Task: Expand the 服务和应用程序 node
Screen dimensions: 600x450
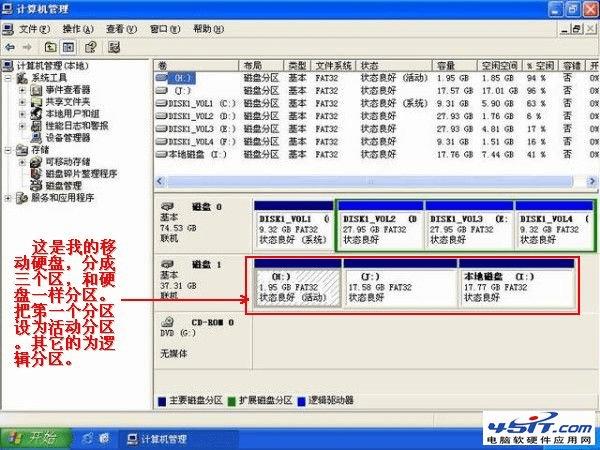Action: point(8,198)
